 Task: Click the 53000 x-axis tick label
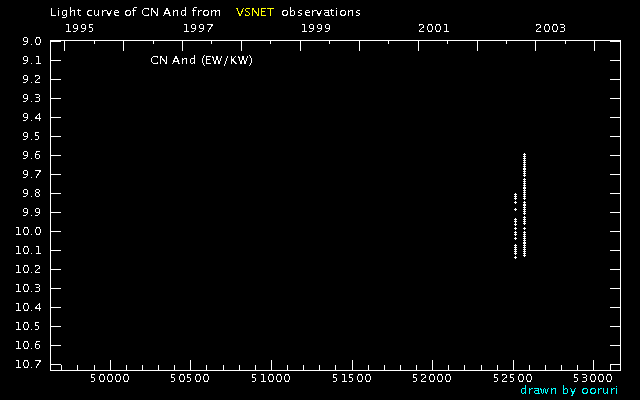click(x=592, y=379)
